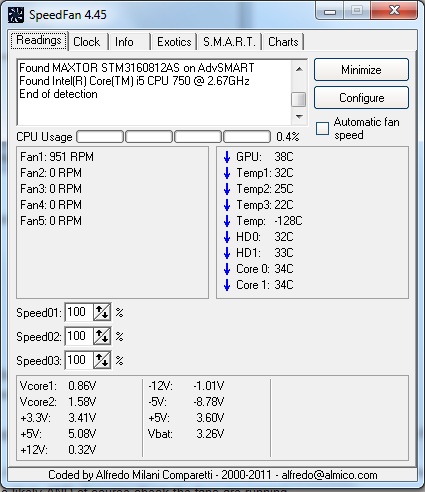Click the Speed01 percentage input field
425x492 pixels.
point(79,312)
